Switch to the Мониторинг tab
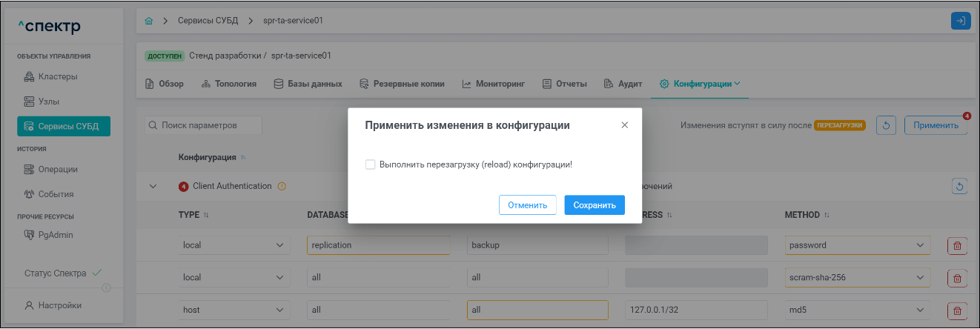Image resolution: width=980 pixels, height=329 pixels. click(x=493, y=84)
